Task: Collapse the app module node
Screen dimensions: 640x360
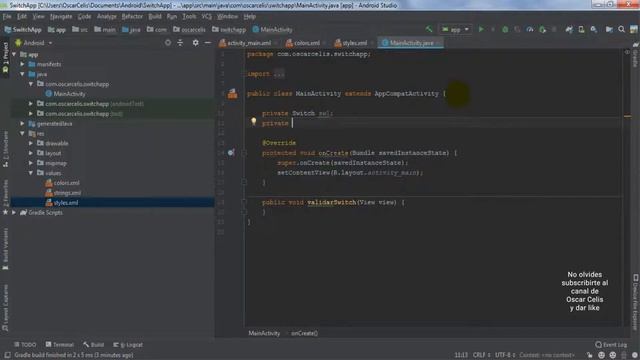Action: [14, 54]
